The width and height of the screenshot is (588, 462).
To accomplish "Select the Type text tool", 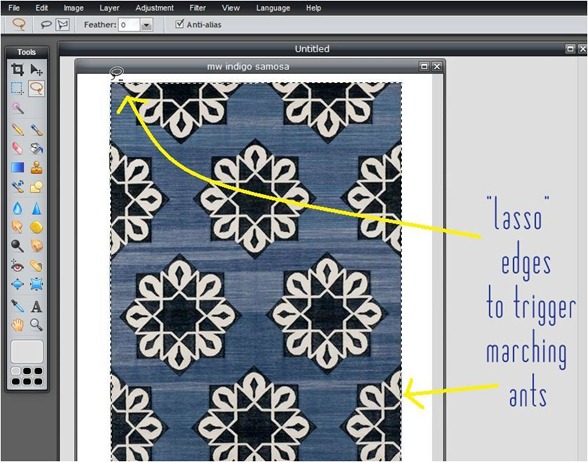I will 36,306.
